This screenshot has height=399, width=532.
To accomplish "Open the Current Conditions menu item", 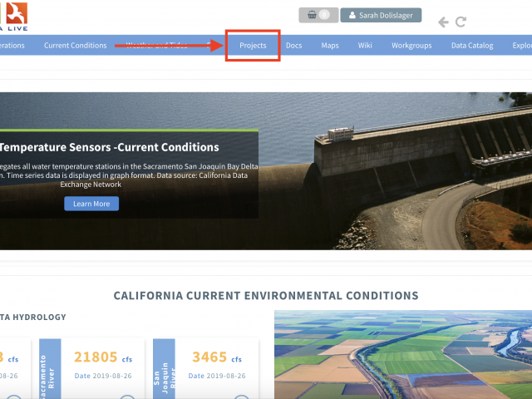I will click(76, 46).
